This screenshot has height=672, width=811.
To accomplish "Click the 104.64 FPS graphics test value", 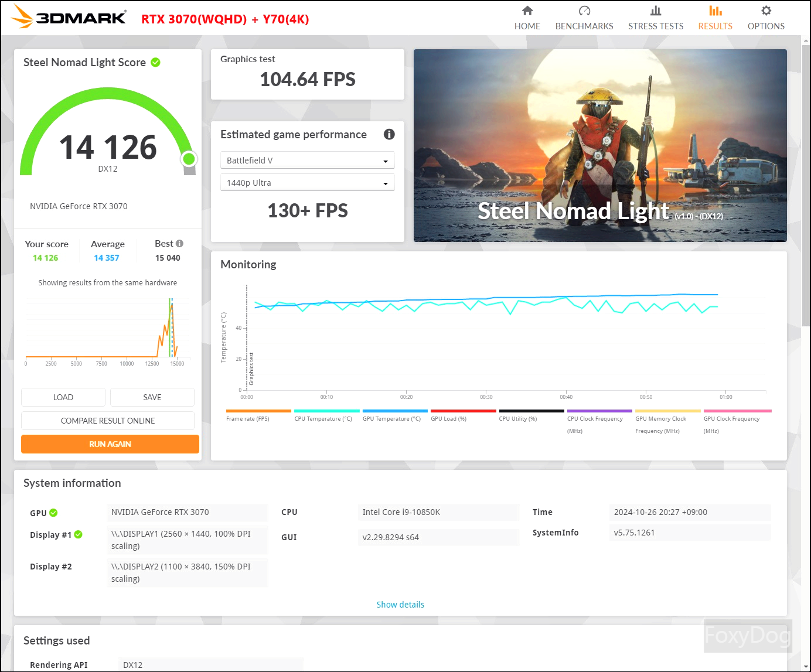I will click(x=308, y=79).
